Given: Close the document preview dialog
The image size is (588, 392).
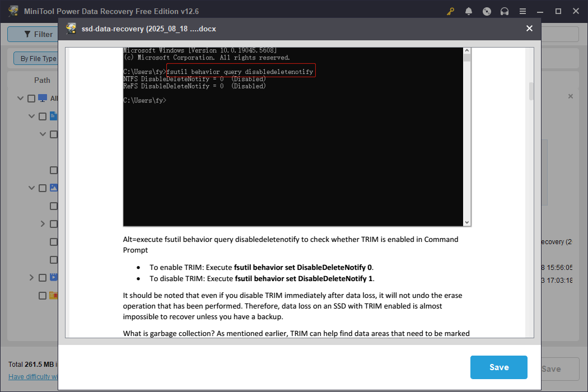Looking at the screenshot, I should (529, 28).
